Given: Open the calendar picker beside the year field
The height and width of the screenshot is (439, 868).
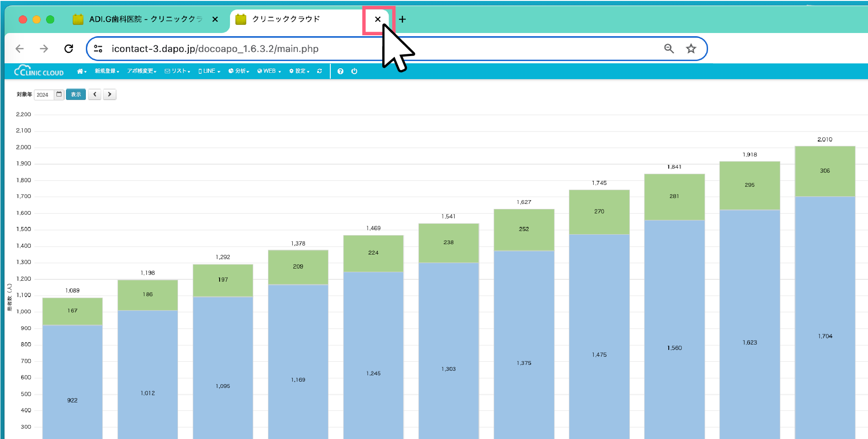Looking at the screenshot, I should pos(59,94).
